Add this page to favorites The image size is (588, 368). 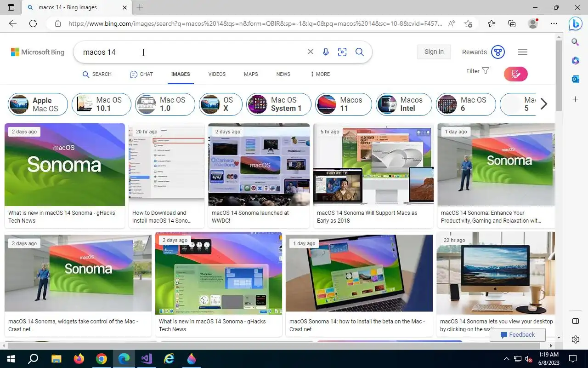coord(468,23)
